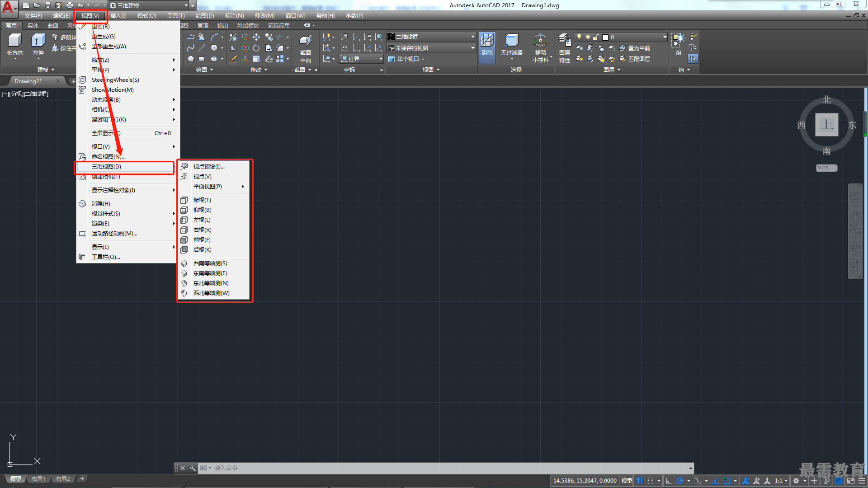Image resolution: width=868 pixels, height=488 pixels.
Task: Select the 拉伸 extrude tool
Action: tap(38, 45)
